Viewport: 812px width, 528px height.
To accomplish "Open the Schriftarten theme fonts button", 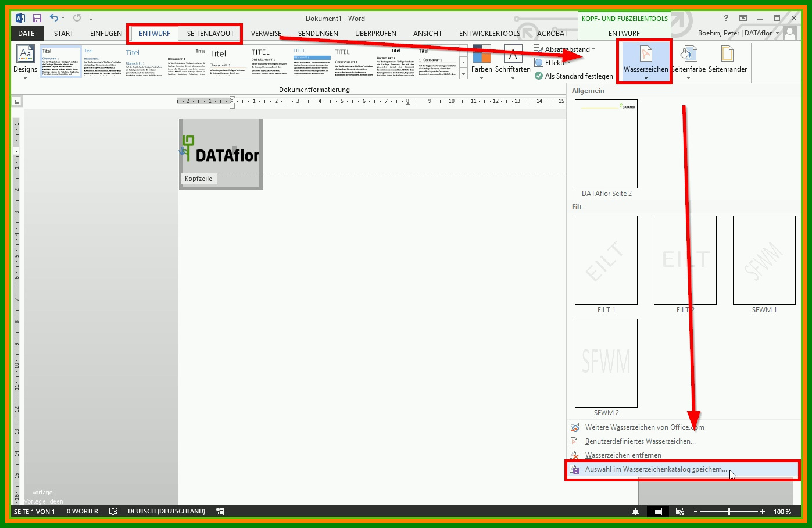I will [513, 62].
